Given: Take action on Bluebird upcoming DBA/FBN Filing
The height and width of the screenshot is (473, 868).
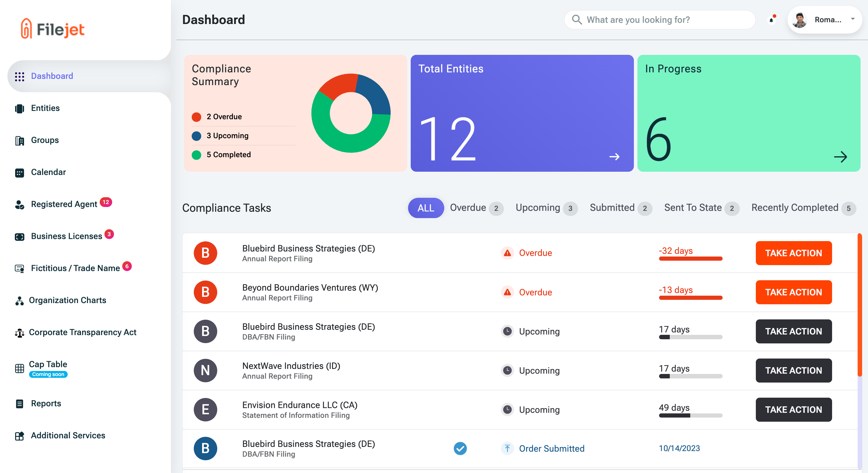Looking at the screenshot, I should coord(794,331).
